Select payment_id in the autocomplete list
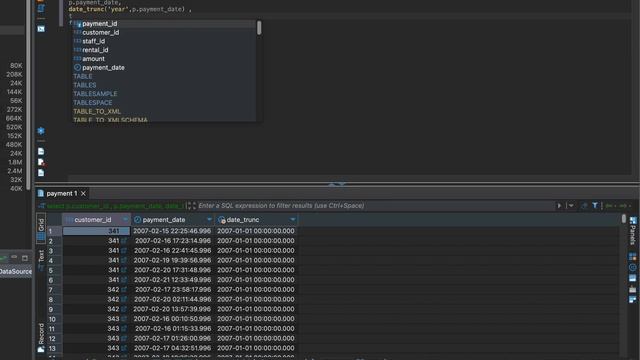This screenshot has height=360, width=640. [x=164, y=24]
